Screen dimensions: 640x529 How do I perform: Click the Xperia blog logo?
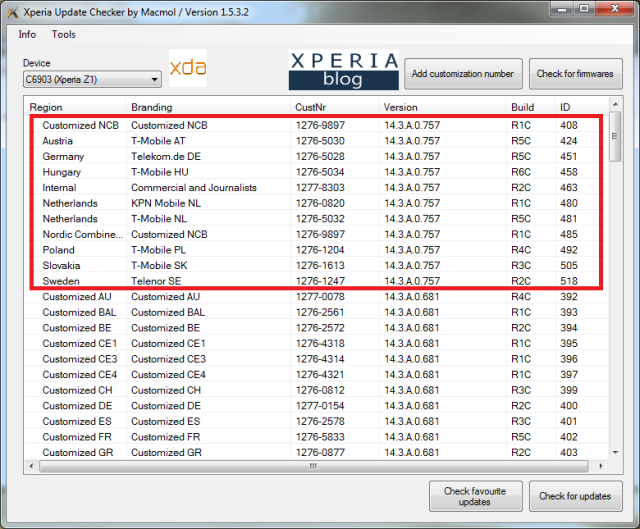pyautogui.click(x=344, y=69)
